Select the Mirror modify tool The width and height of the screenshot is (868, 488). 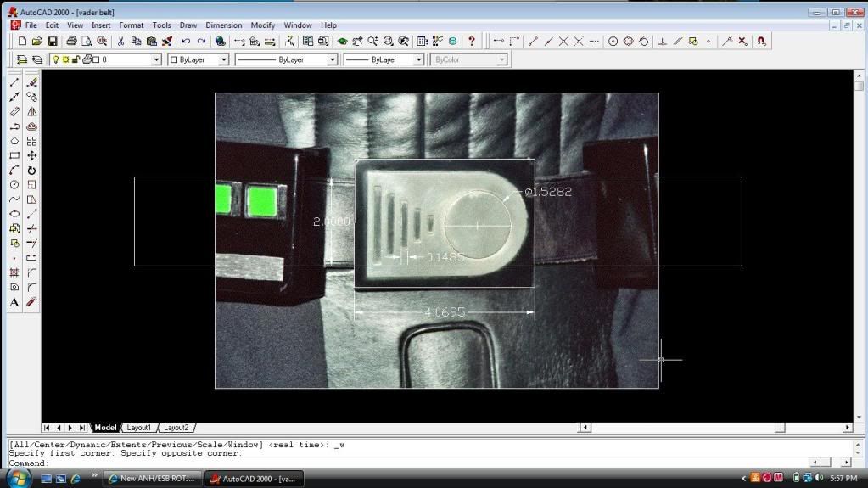click(x=32, y=111)
